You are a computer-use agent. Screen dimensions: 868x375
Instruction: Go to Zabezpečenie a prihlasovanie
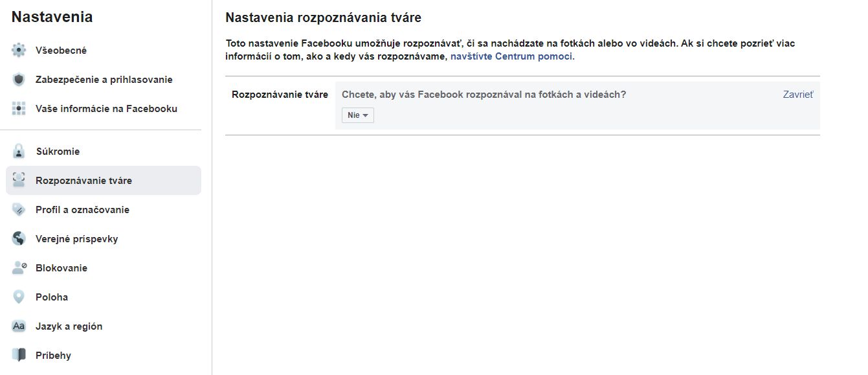(104, 80)
